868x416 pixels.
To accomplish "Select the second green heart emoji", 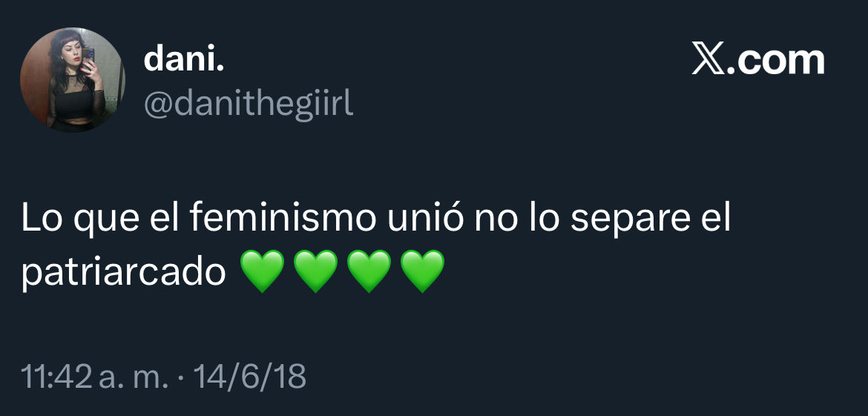I will point(315,271).
